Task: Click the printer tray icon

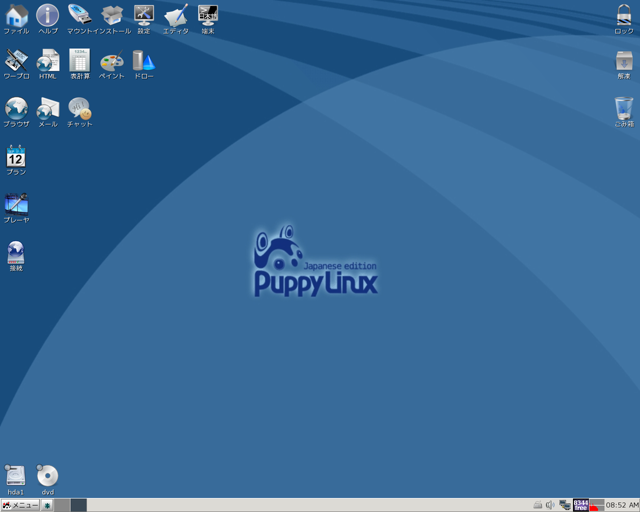Action: click(538, 505)
